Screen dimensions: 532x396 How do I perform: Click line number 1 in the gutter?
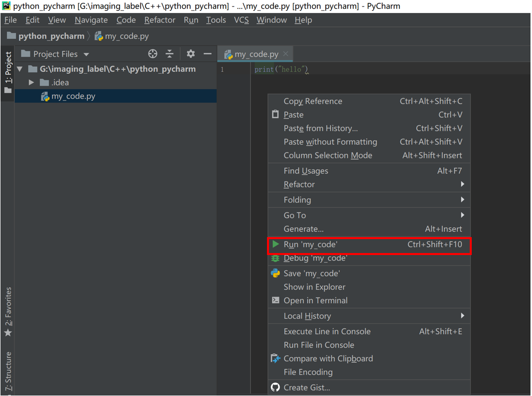[222, 70]
